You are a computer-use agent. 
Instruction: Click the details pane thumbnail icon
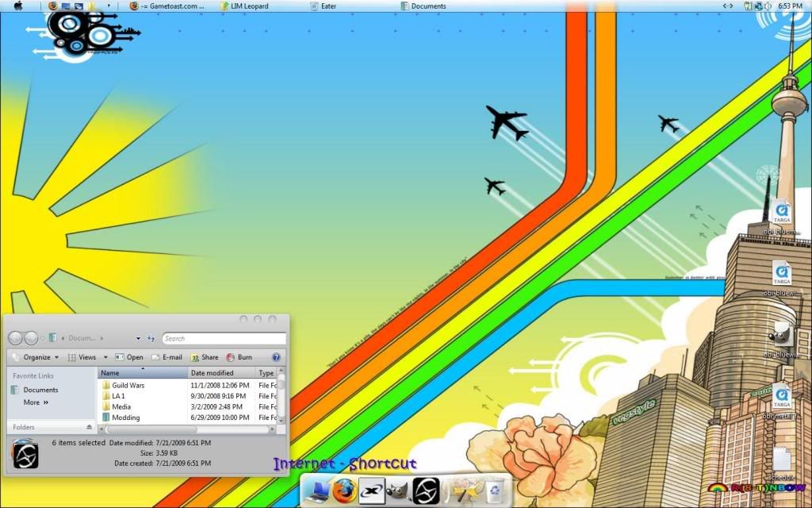[25, 453]
